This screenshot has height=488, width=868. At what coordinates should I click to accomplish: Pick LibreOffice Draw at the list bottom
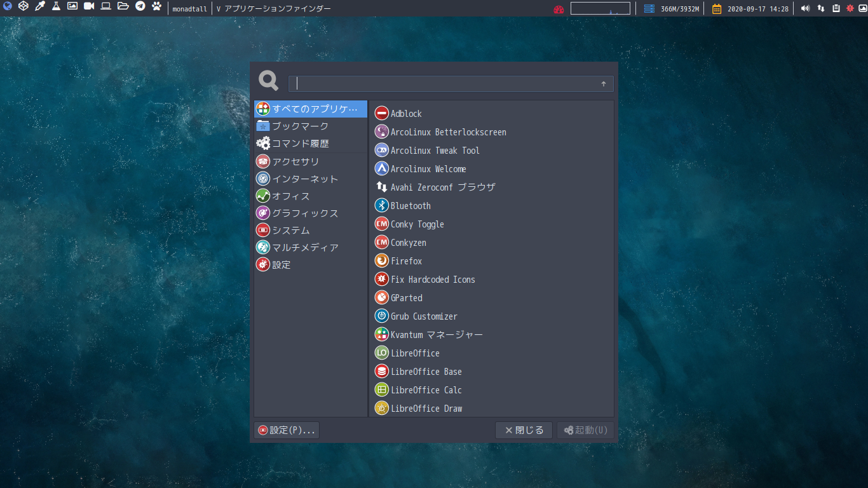(x=491, y=409)
